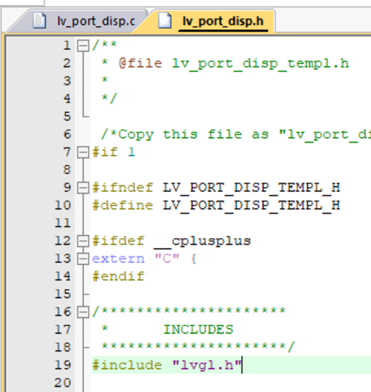Screen dimensions: 371x392
Task: Click line number 1 in the margin
Action: [x=67, y=45]
